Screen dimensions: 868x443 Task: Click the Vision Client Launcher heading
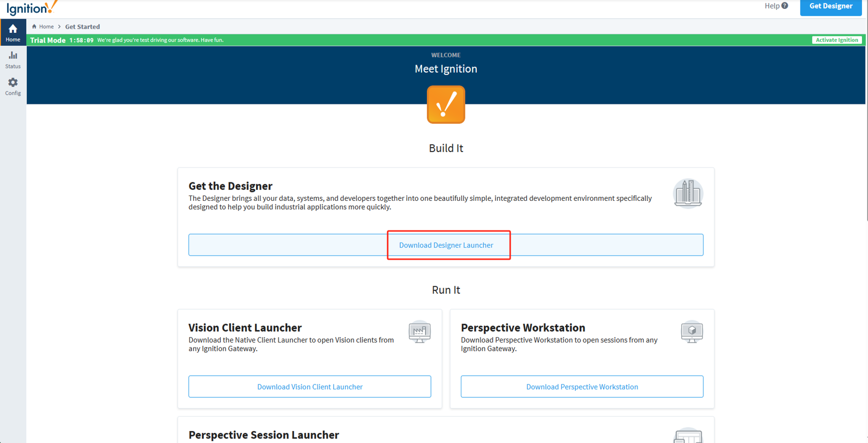point(245,328)
